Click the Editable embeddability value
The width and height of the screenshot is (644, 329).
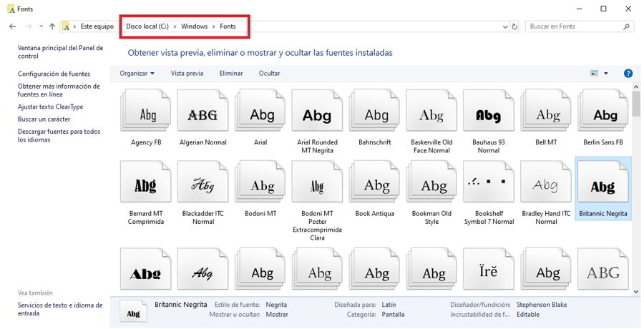528,315
